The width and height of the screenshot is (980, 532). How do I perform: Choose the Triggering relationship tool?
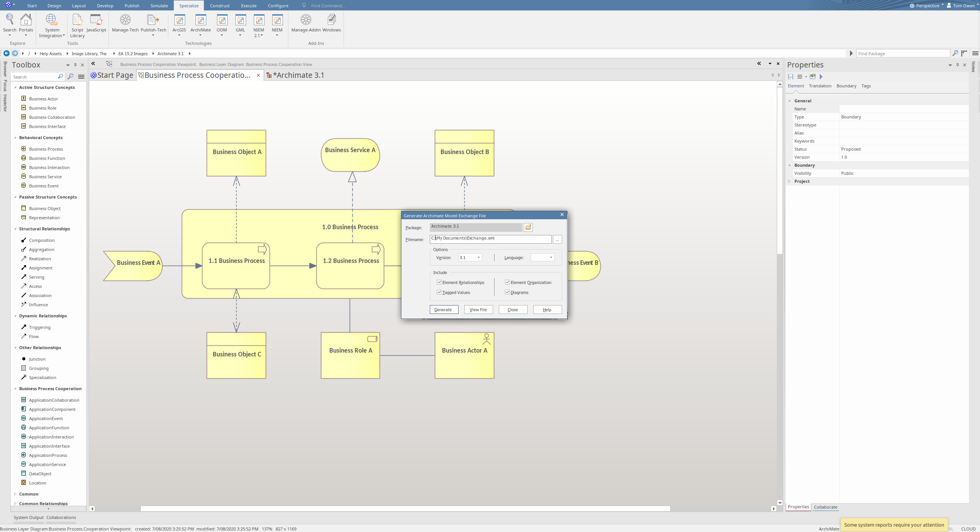click(39, 327)
